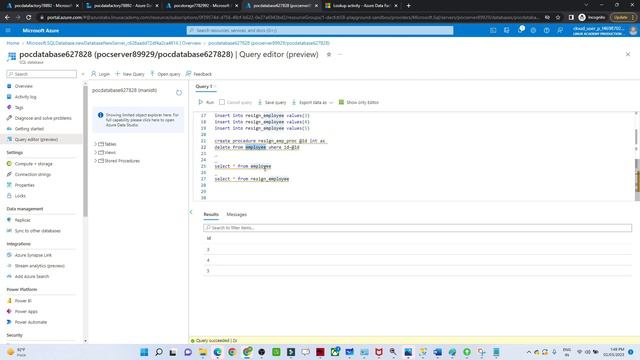Open Overview in the left menu
The height and width of the screenshot is (360, 640).
[24, 86]
